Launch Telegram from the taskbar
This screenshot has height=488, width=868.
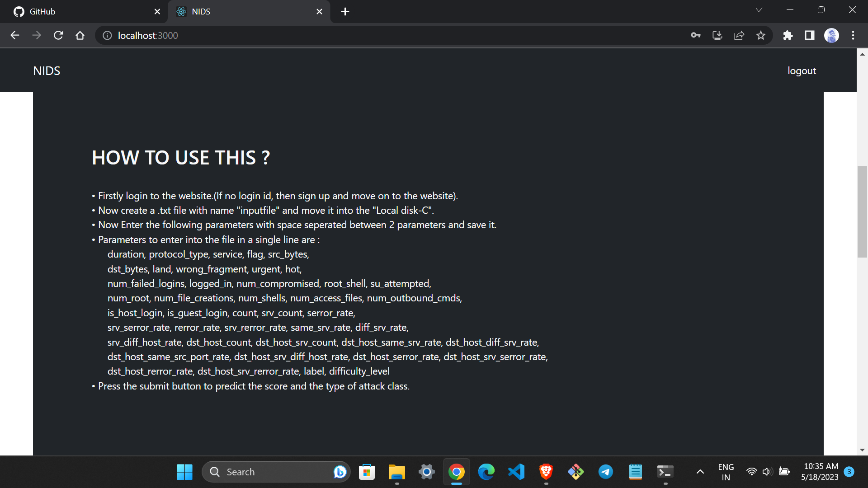tap(605, 471)
